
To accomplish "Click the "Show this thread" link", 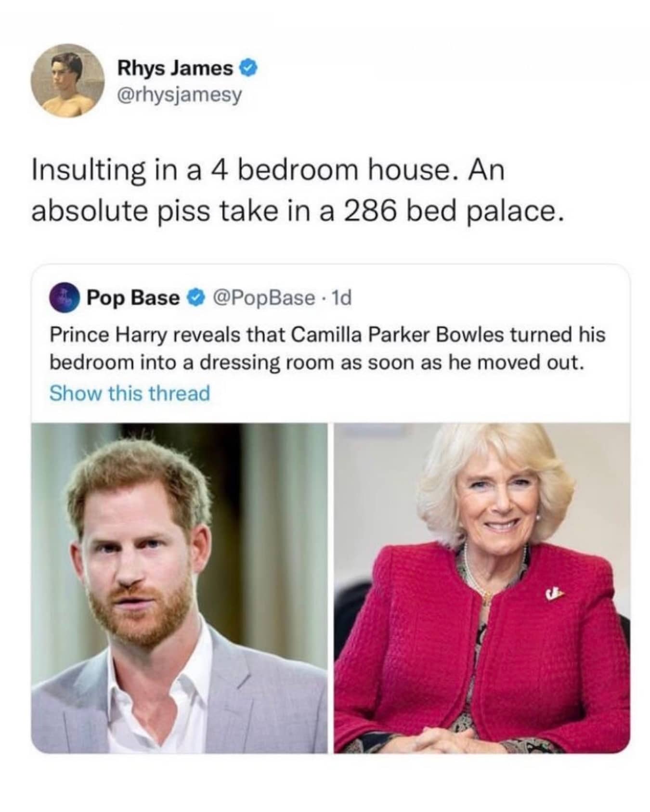I will coord(130,393).
